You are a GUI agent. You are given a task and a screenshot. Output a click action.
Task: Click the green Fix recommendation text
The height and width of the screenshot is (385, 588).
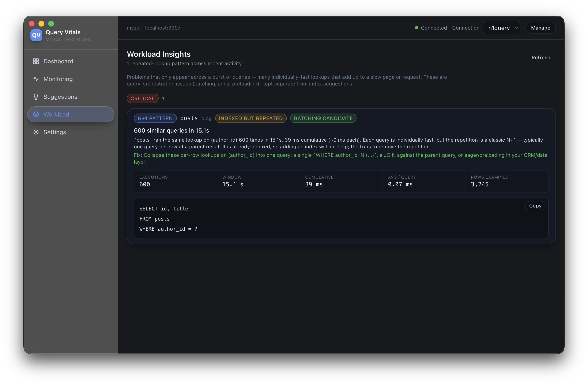(340, 159)
